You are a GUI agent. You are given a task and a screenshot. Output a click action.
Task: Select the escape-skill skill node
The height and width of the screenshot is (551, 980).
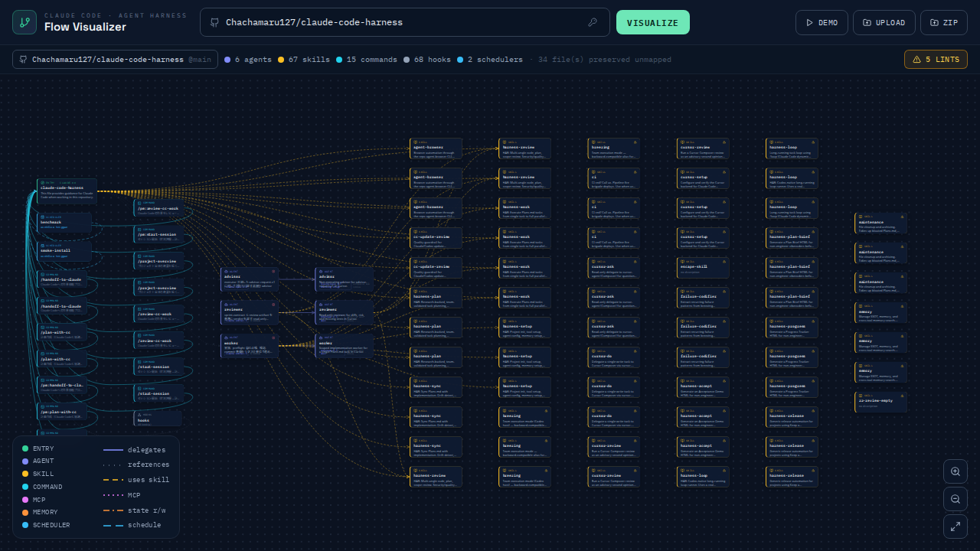703,268
